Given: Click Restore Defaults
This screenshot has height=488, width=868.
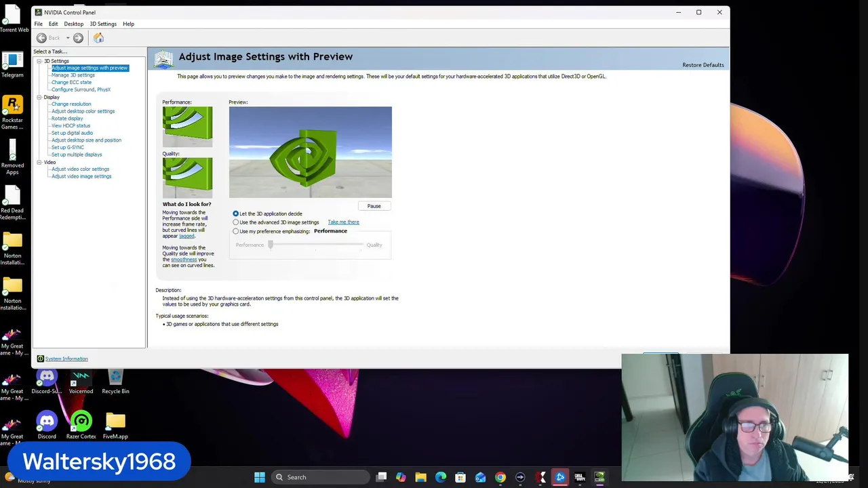Looking at the screenshot, I should 703,65.
